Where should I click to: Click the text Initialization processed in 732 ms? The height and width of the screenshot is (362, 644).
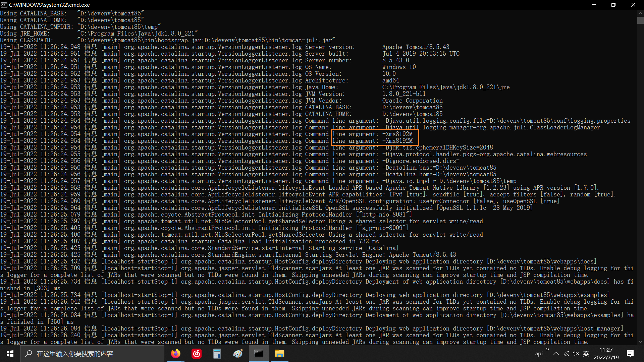tap(322, 241)
